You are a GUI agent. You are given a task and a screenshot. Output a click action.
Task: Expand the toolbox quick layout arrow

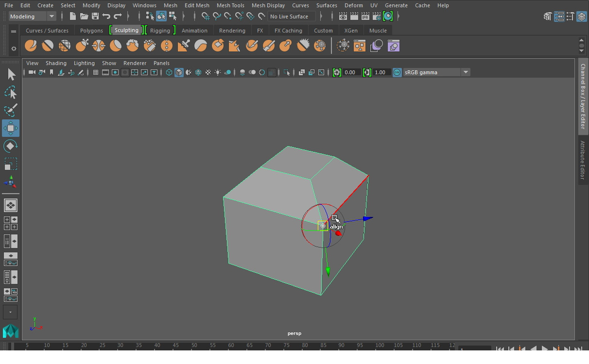click(x=11, y=312)
